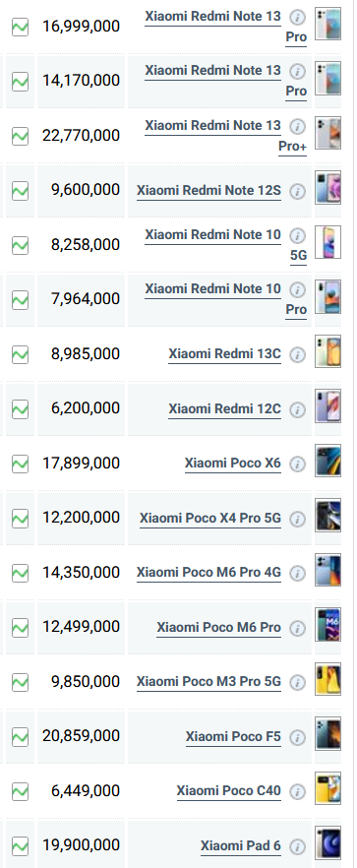Screen dimensions: 357x868
Task: Open price chart icon for 22,770,000 row
Action: point(20,136)
